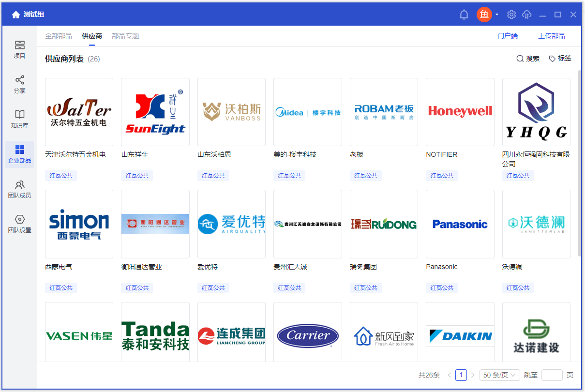Click the supplier name NOTIFIER
Viewport: 585px width, 392px height.
(x=441, y=154)
